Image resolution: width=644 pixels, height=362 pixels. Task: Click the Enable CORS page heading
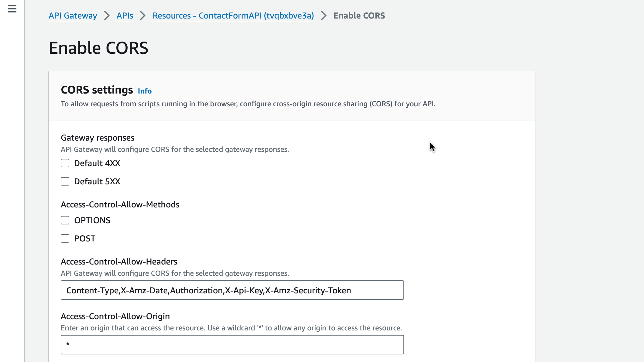(x=98, y=48)
